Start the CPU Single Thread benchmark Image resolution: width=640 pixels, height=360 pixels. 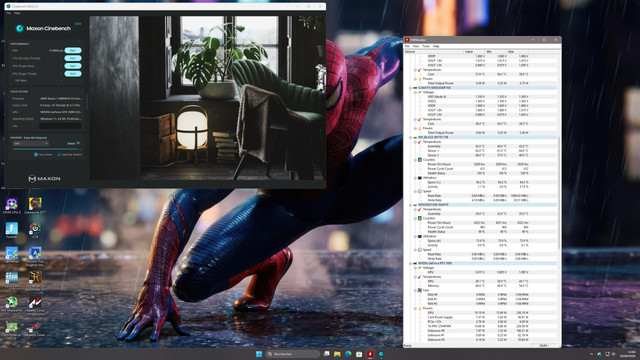[x=73, y=74]
